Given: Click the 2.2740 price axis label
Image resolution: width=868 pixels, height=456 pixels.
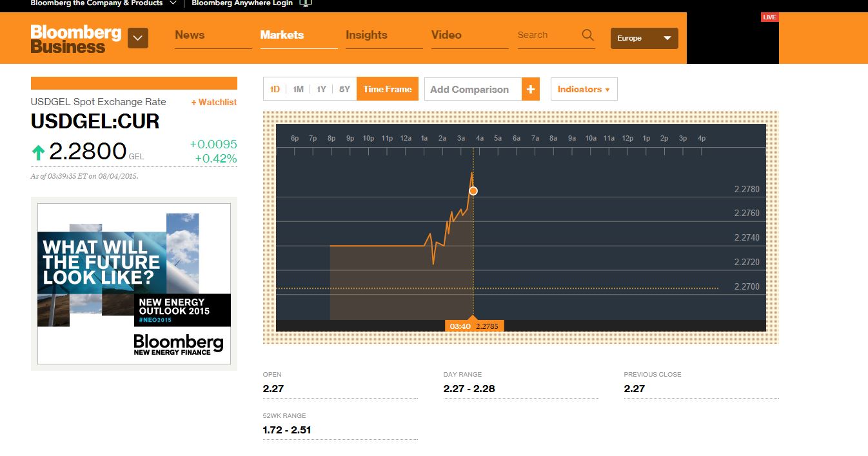Looking at the screenshot, I should [x=747, y=238].
